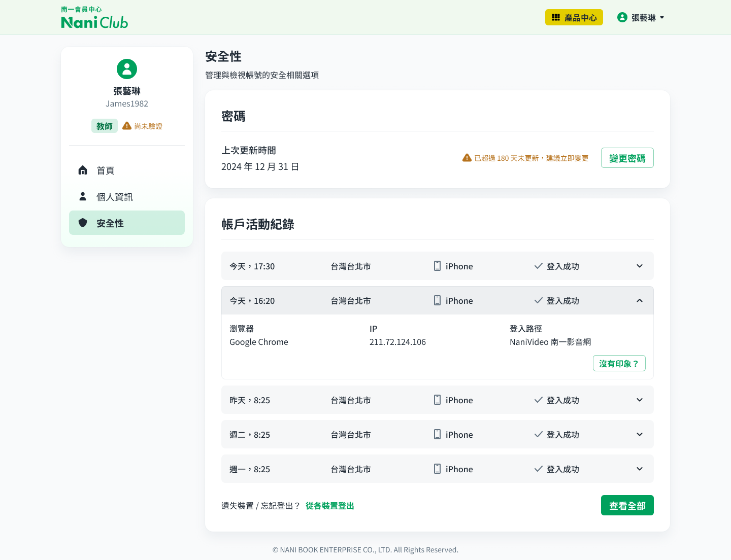
Task: Open the 張藝琳 user dropdown menu
Action: coord(641,17)
